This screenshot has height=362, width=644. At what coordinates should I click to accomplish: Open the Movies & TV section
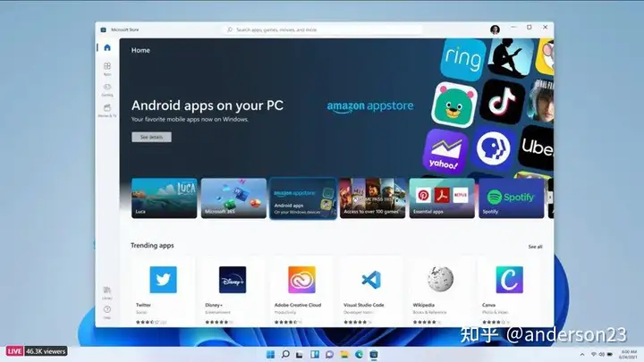pos(107,111)
